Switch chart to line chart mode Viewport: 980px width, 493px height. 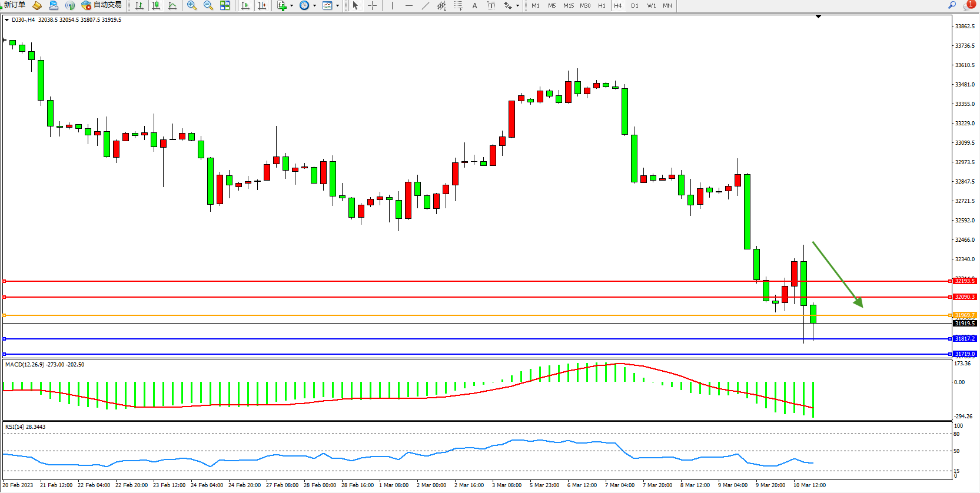pos(172,6)
